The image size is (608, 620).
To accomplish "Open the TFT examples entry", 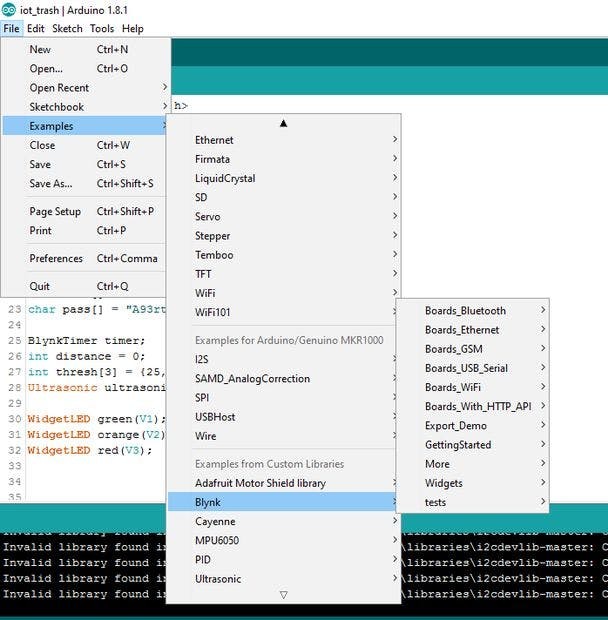I will 283,274.
